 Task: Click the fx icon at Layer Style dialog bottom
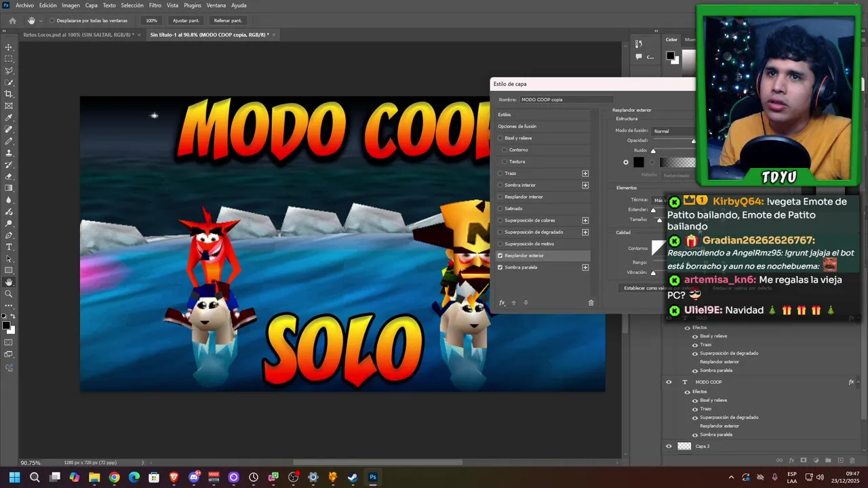click(x=502, y=303)
